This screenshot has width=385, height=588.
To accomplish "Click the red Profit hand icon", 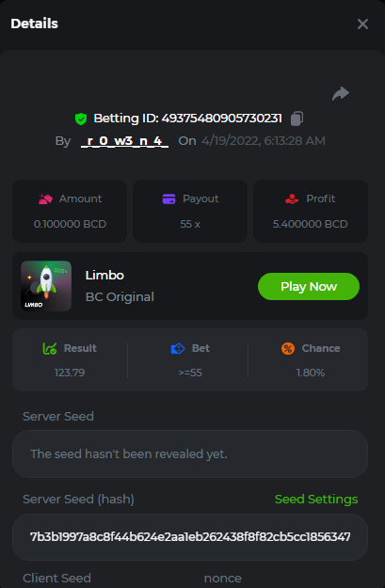I will pos(292,199).
